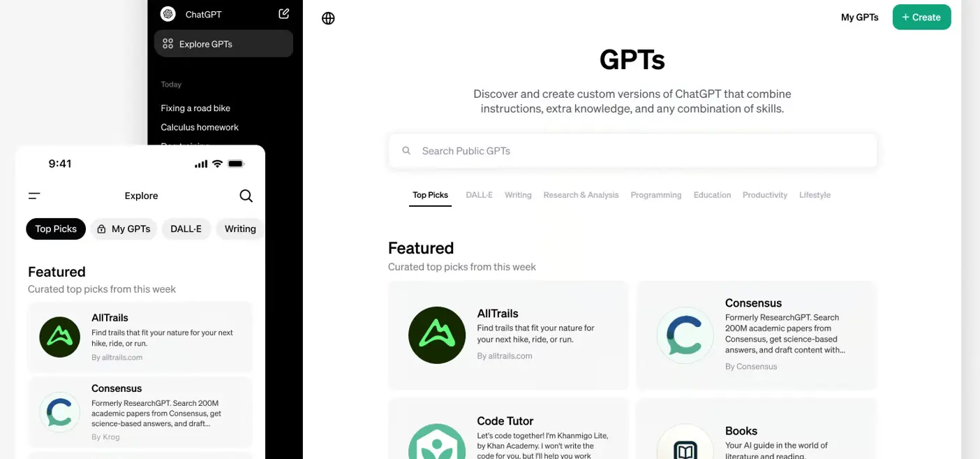Click the mobile Wi-Fi status icon
Viewport: 980px width, 459px height.
[x=217, y=163]
